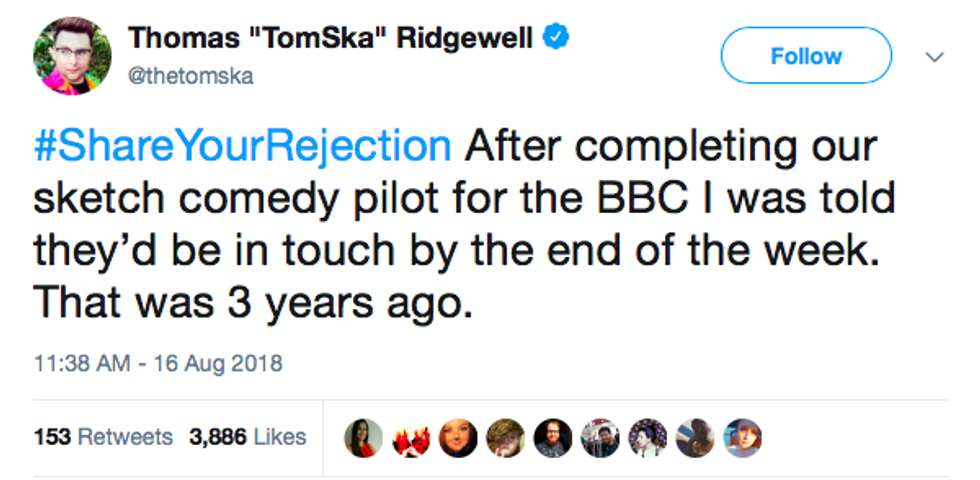Click the blue verified badge
This screenshot has height=480, width=980.
556,38
